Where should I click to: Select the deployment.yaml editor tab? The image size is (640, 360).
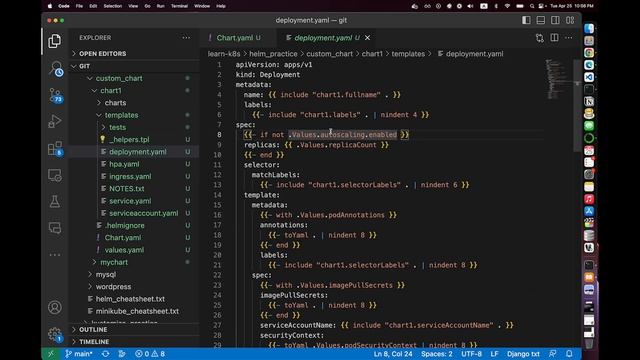(x=323, y=38)
